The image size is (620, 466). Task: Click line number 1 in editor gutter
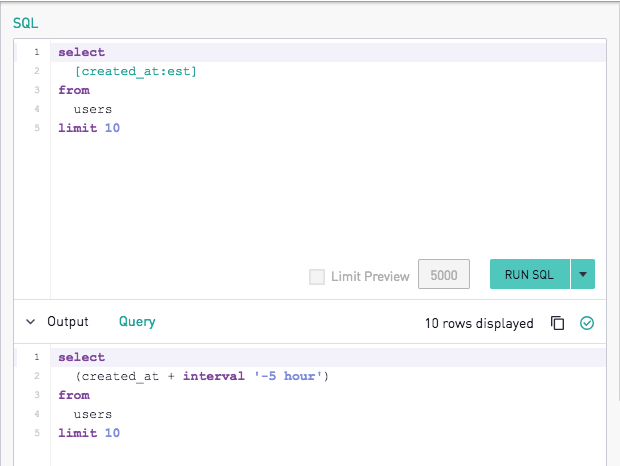pyautogui.click(x=37, y=52)
